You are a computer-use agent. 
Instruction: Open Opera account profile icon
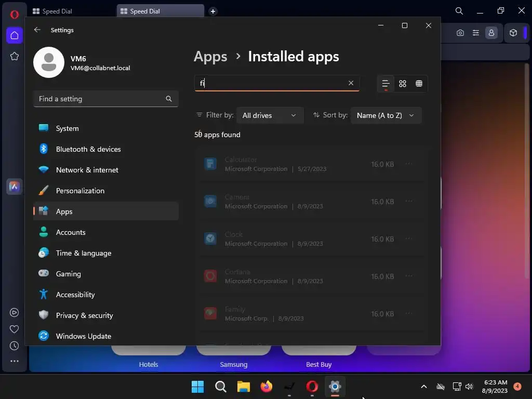click(491, 33)
